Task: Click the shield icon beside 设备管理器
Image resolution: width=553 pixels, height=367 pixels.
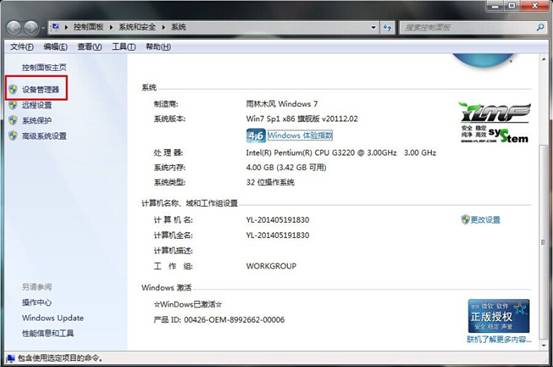Action: [x=13, y=90]
